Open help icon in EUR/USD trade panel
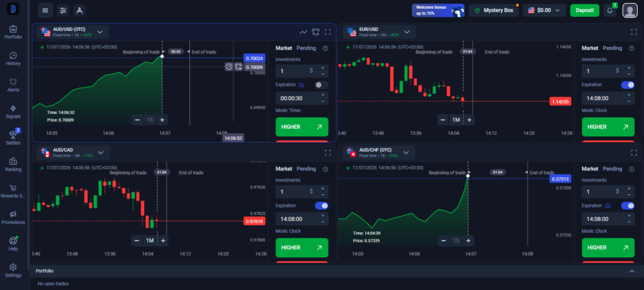Screen dimensions: 644x290 tap(631, 48)
